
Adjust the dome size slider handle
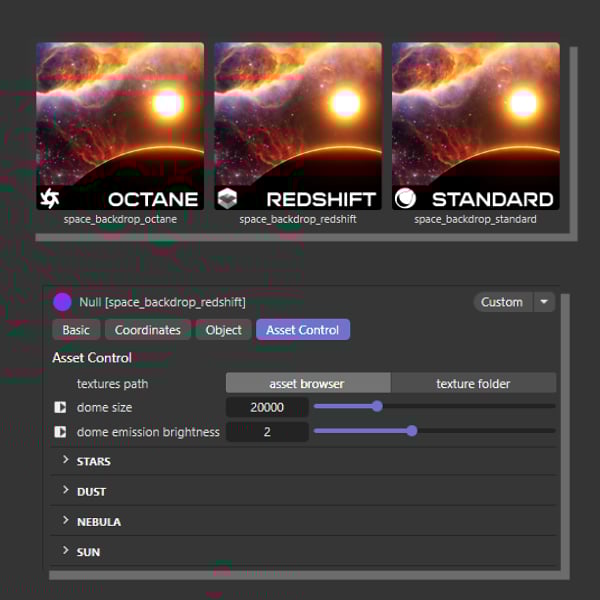point(377,406)
